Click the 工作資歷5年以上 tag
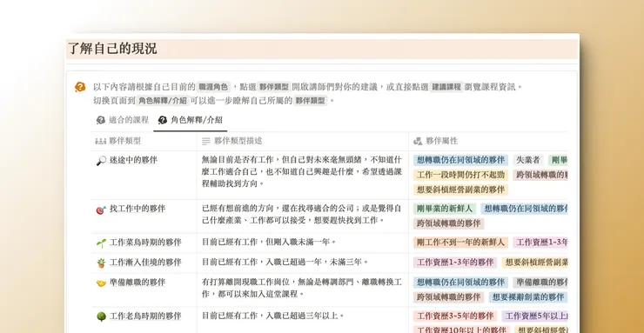The image size is (644, 333). (x=534, y=316)
